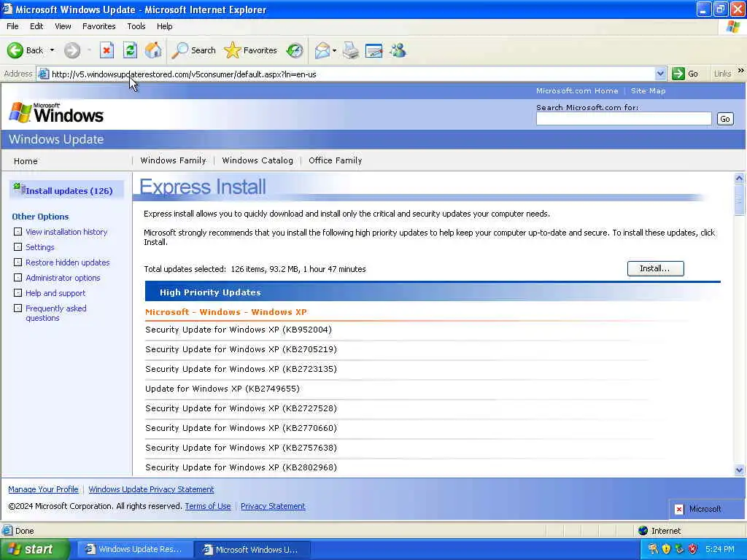Click the red security alert tray icon
This screenshot has width=747, height=560.
[693, 549]
